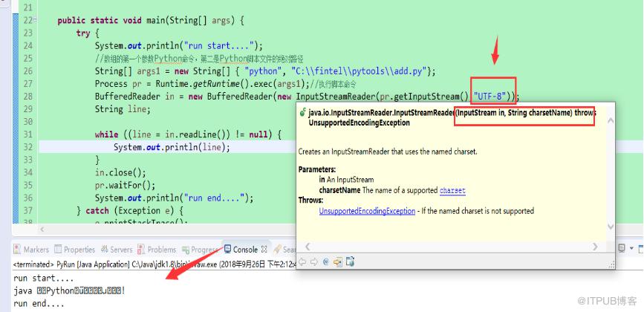Click the Chinese comment on line 25
This screenshot has height=312, width=644.
pyautogui.click(x=199, y=59)
